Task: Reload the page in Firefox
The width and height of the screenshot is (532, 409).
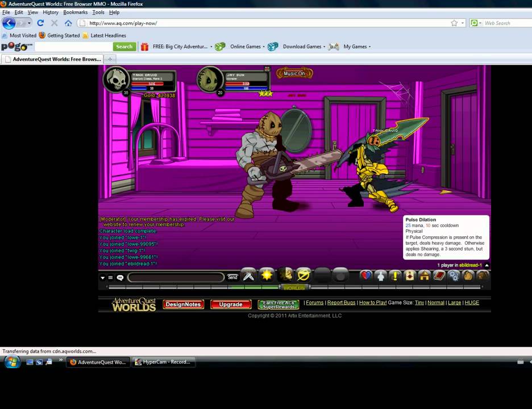Action: click(x=40, y=23)
